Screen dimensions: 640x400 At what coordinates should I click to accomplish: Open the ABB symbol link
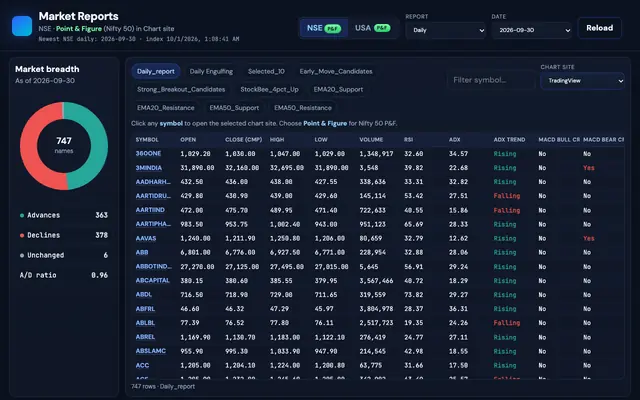click(x=142, y=252)
